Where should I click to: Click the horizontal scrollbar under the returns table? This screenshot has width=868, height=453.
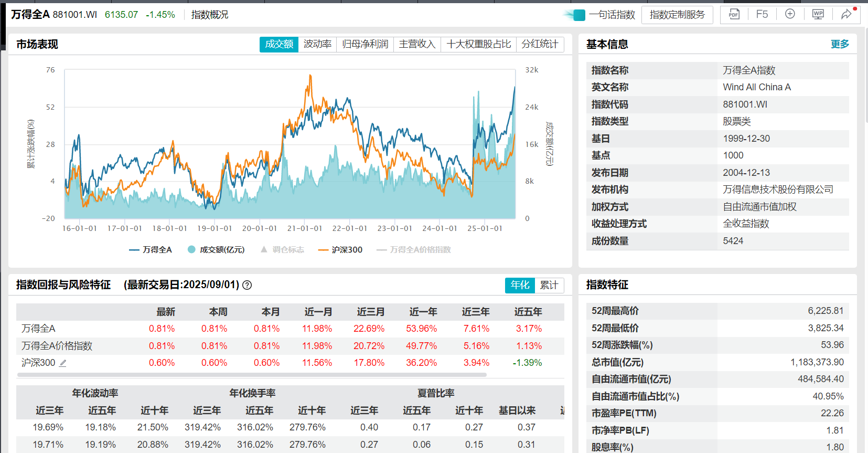[x=252, y=375]
